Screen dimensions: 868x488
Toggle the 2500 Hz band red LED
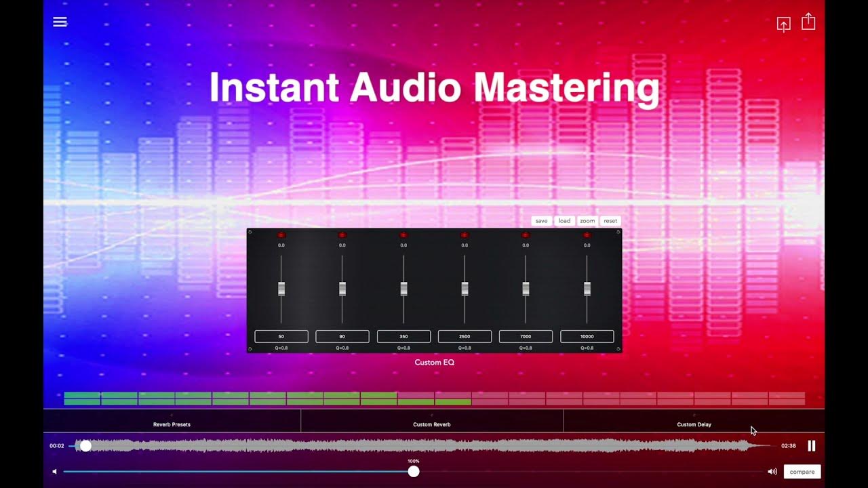(x=465, y=235)
